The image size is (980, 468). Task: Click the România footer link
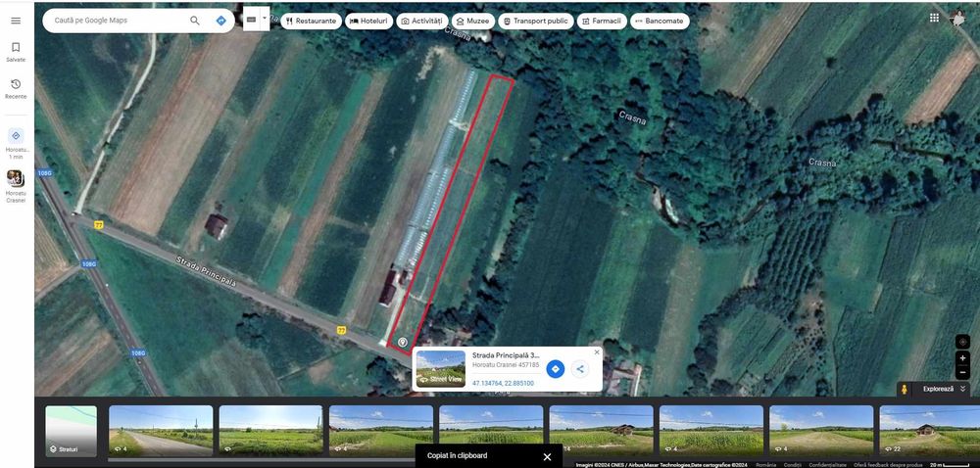click(x=765, y=465)
